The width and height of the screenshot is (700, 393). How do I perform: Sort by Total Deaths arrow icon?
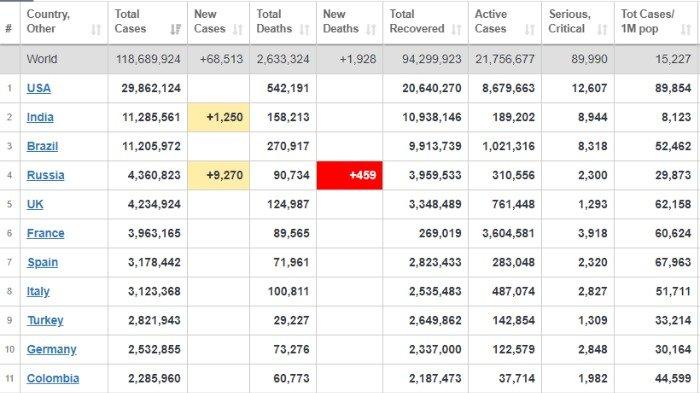tap(305, 29)
